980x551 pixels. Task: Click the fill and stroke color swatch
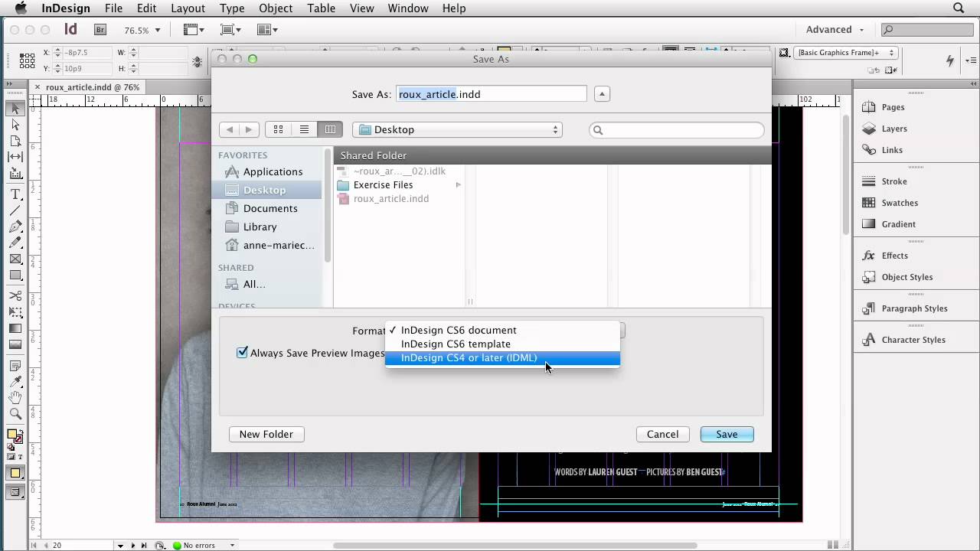pyautogui.click(x=15, y=436)
